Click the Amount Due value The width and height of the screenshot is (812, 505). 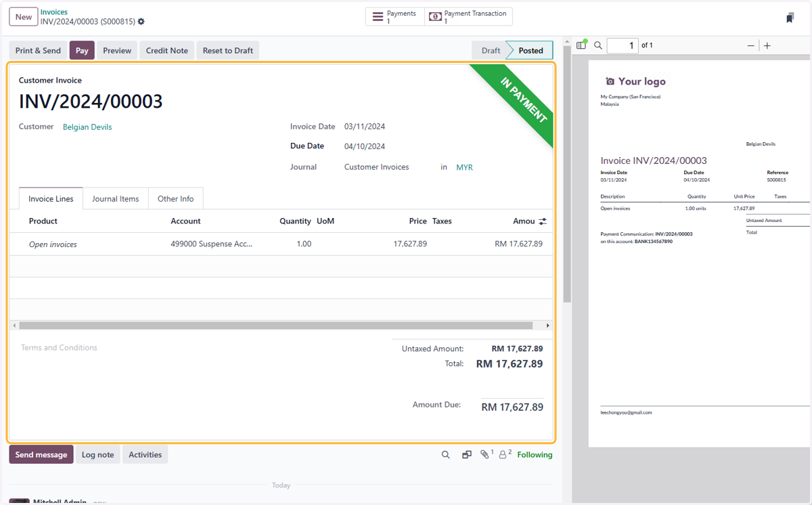click(x=512, y=407)
